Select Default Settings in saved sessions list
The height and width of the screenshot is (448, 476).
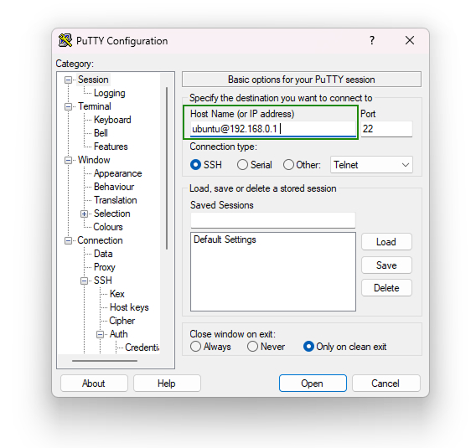click(x=225, y=239)
